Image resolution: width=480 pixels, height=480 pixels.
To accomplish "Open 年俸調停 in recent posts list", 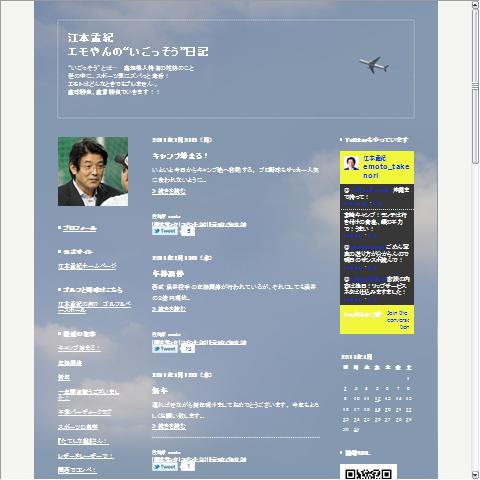I will 70,363.
